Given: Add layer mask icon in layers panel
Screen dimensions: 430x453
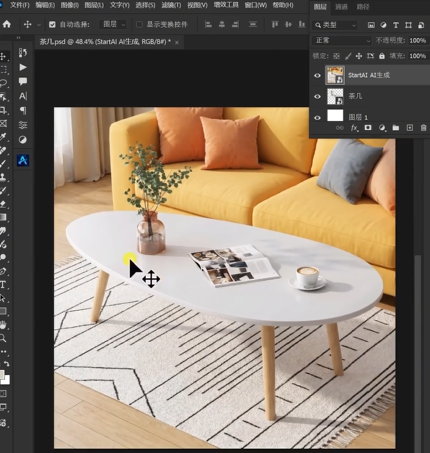Looking at the screenshot, I should (x=368, y=128).
